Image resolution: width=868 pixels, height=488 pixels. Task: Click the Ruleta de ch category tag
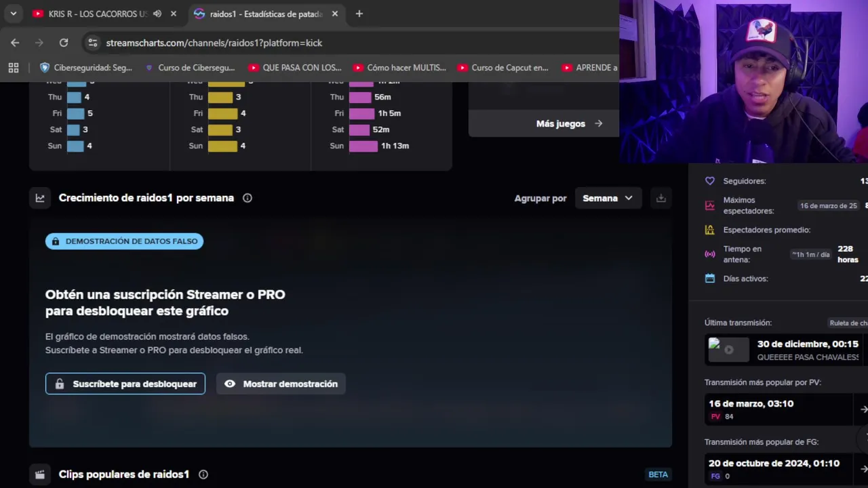pyautogui.click(x=848, y=323)
